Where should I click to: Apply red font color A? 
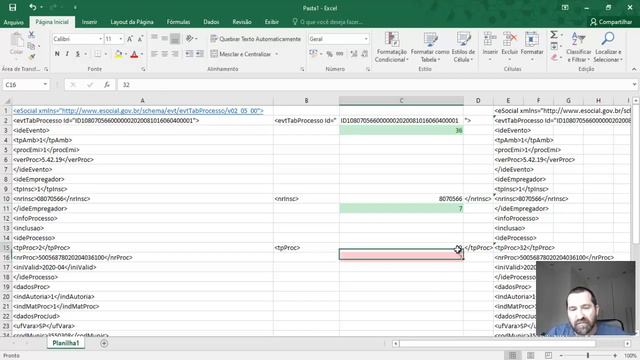(134, 54)
